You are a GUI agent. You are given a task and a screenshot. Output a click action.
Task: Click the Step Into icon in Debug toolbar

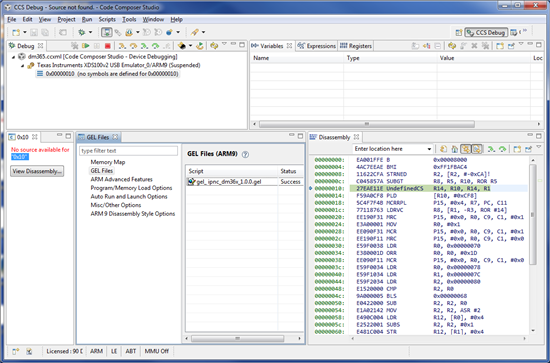tap(121, 46)
